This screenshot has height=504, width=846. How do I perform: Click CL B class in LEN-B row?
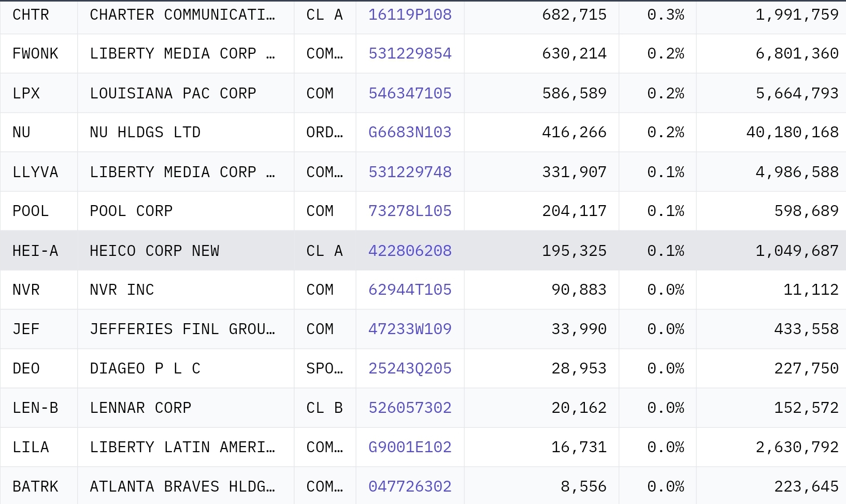[324, 408]
